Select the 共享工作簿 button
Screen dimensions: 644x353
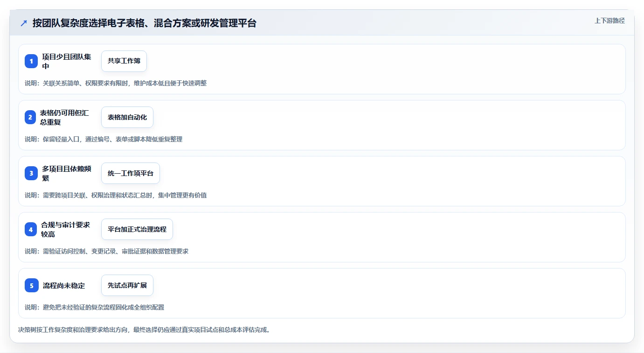124,61
